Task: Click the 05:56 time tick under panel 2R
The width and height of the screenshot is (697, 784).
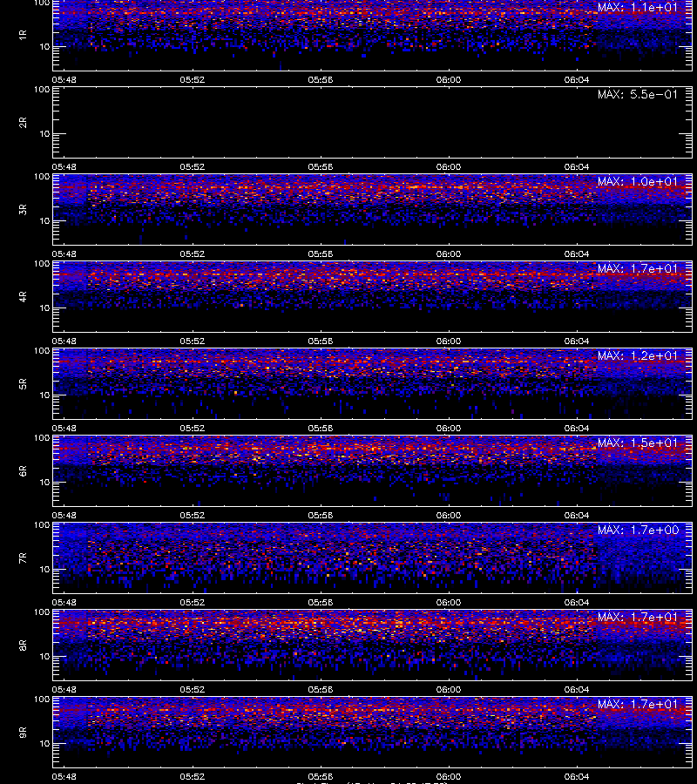Action: 321,166
